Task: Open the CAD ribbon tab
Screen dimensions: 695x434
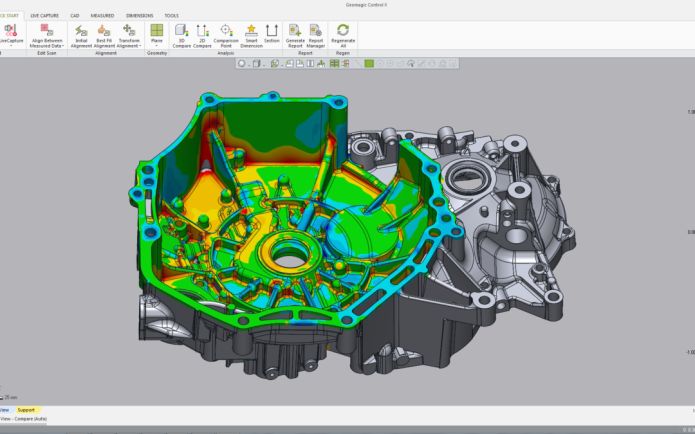Action: click(75, 16)
